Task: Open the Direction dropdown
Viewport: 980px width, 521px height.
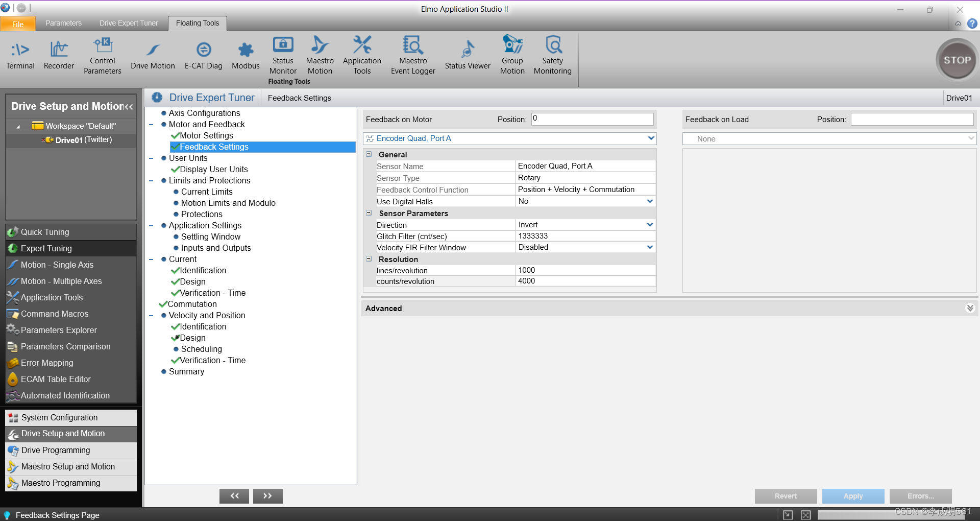Action: click(650, 225)
